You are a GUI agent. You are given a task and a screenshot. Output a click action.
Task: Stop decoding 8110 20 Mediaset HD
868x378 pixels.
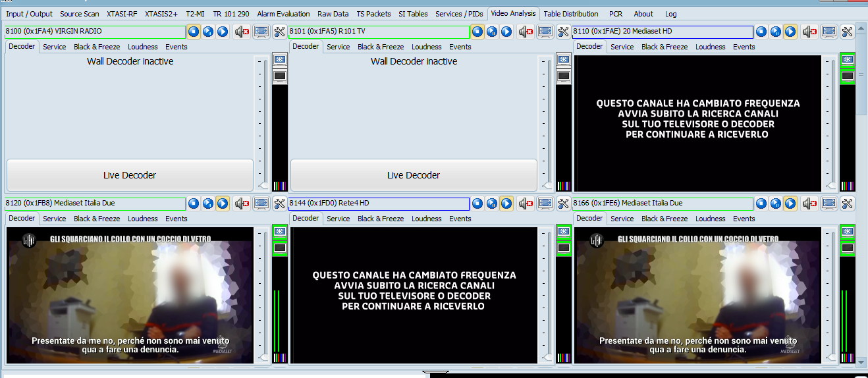(x=761, y=31)
